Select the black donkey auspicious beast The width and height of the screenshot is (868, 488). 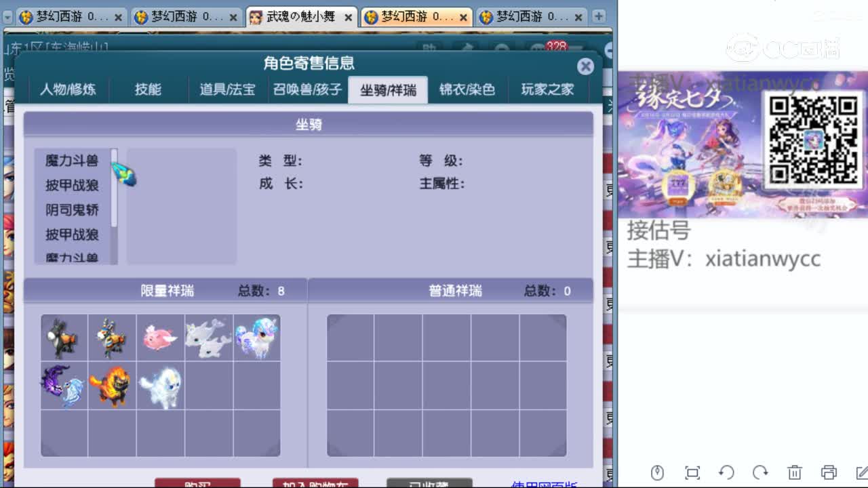64,338
